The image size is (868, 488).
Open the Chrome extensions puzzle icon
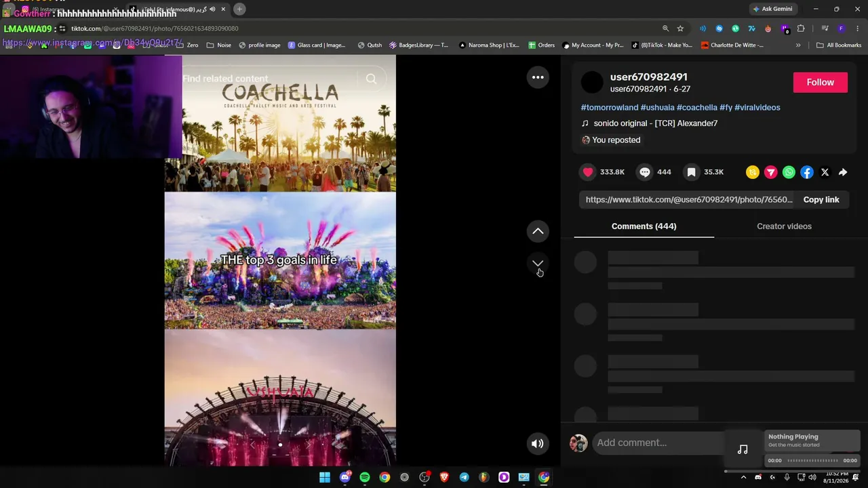pos(801,28)
